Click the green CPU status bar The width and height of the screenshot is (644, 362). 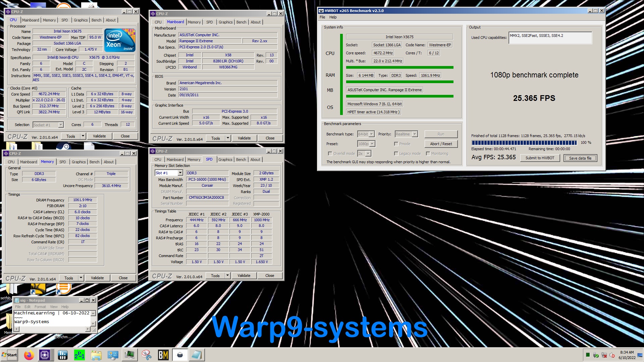point(399,67)
